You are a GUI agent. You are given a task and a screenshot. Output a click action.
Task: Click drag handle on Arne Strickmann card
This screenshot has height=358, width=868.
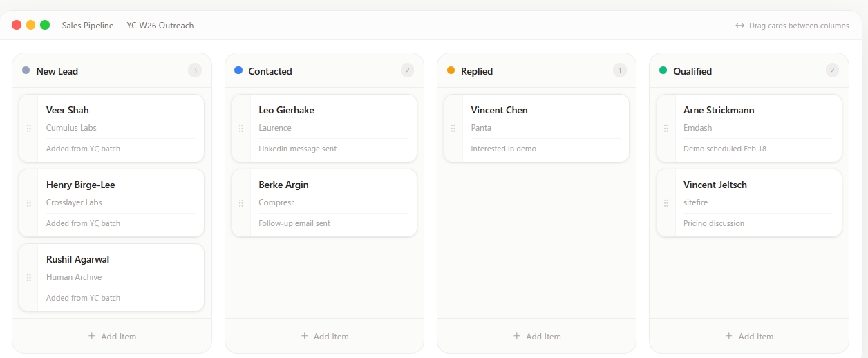[x=666, y=129]
